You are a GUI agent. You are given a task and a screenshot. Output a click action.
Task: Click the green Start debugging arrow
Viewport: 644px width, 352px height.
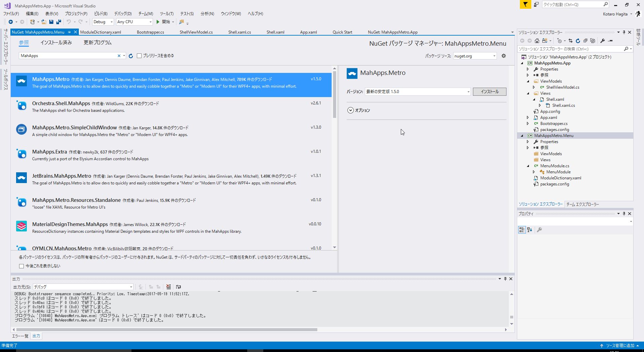coord(158,22)
